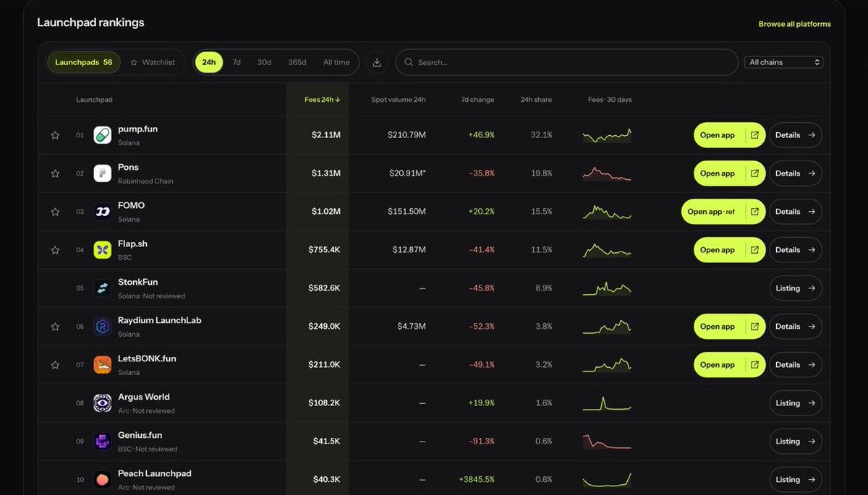Click external link icon for LetsBONK.fun
Image resolution: width=868 pixels, height=495 pixels.
tap(754, 365)
